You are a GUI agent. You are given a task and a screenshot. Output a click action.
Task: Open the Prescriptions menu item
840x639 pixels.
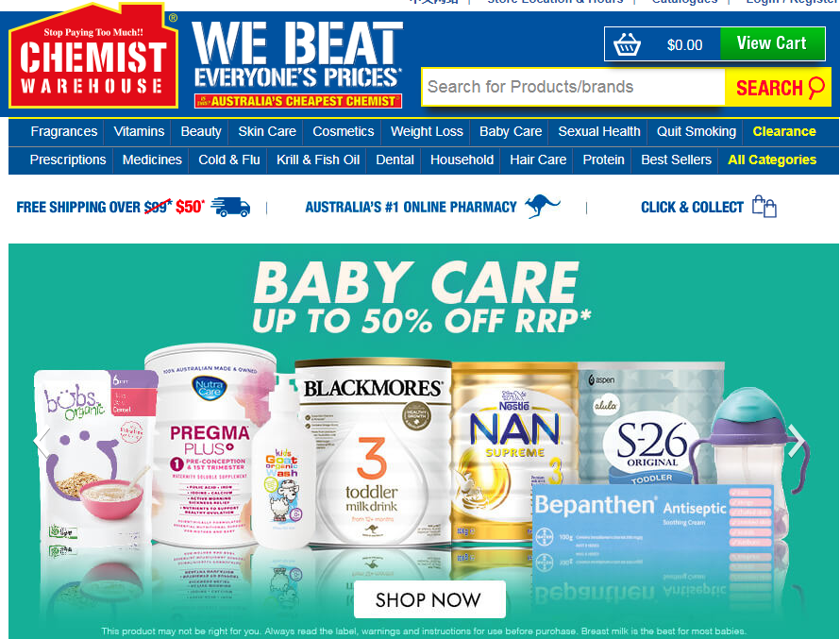point(68,160)
